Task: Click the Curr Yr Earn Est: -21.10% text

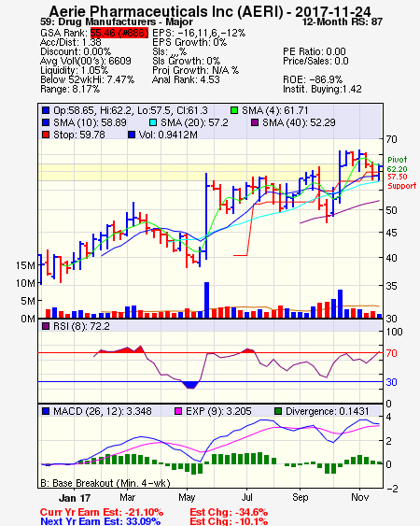Action: (x=102, y=512)
